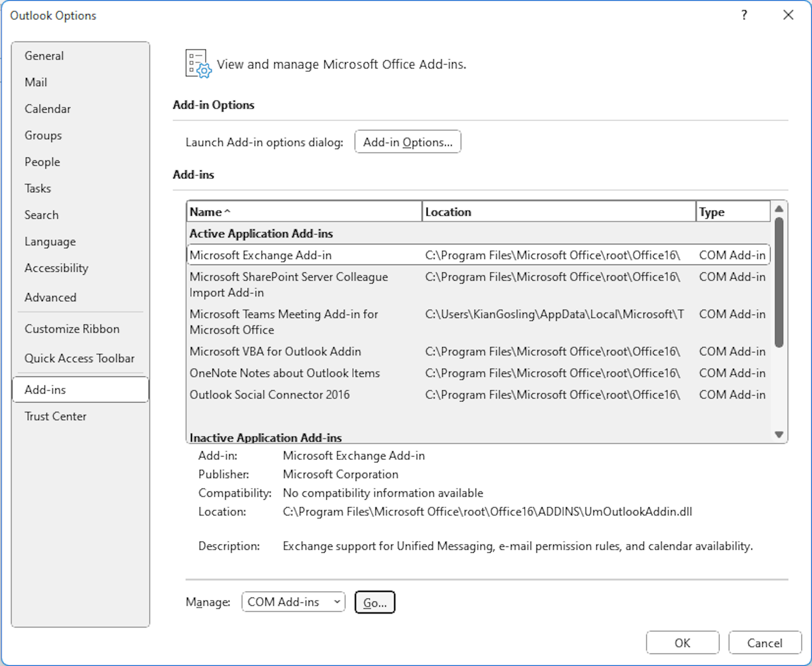Open the General options category
The height and width of the screenshot is (666, 812).
click(x=81, y=55)
